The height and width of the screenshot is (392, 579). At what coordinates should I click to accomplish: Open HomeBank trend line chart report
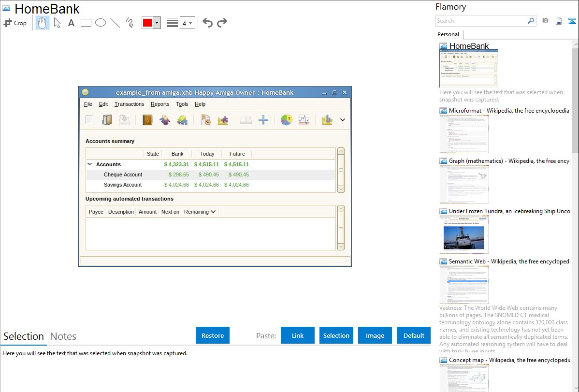click(304, 120)
